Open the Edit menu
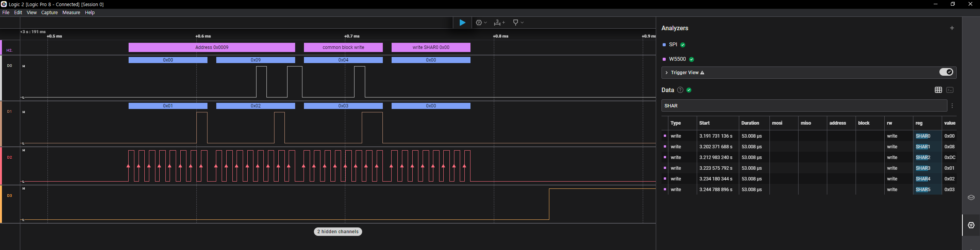This screenshot has height=250, width=980. pos(18,13)
